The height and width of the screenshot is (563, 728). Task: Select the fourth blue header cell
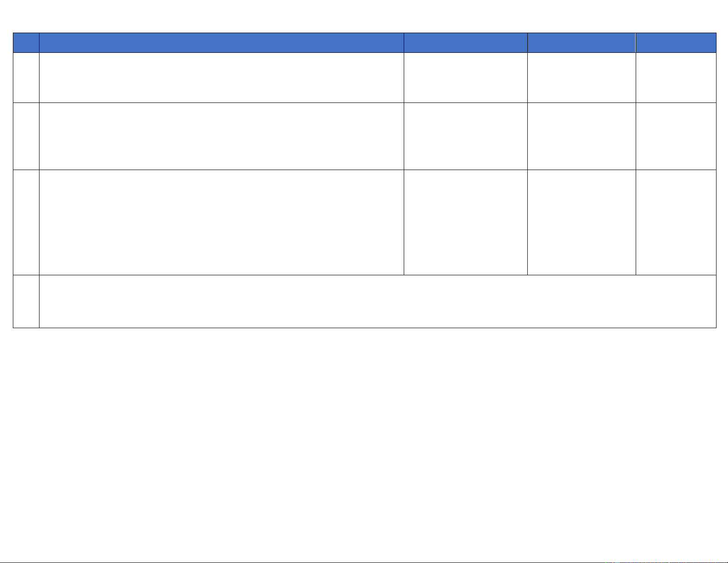[x=581, y=43]
